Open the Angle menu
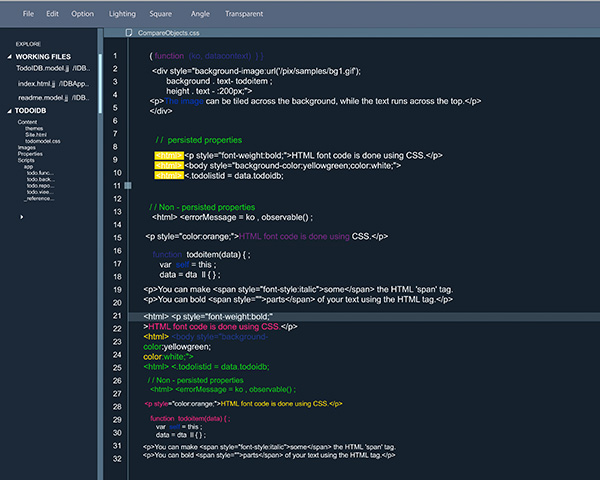Image resolution: width=600 pixels, height=480 pixels. (200, 14)
